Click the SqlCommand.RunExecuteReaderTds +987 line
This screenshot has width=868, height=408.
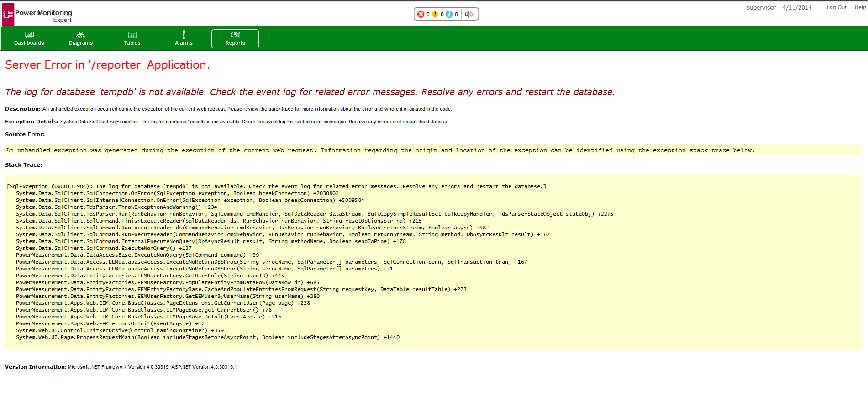pyautogui.click(x=253, y=228)
